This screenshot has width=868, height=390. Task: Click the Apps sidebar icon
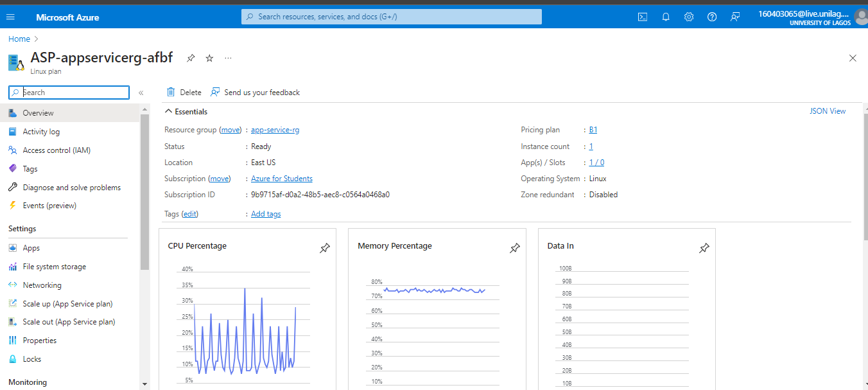12,248
